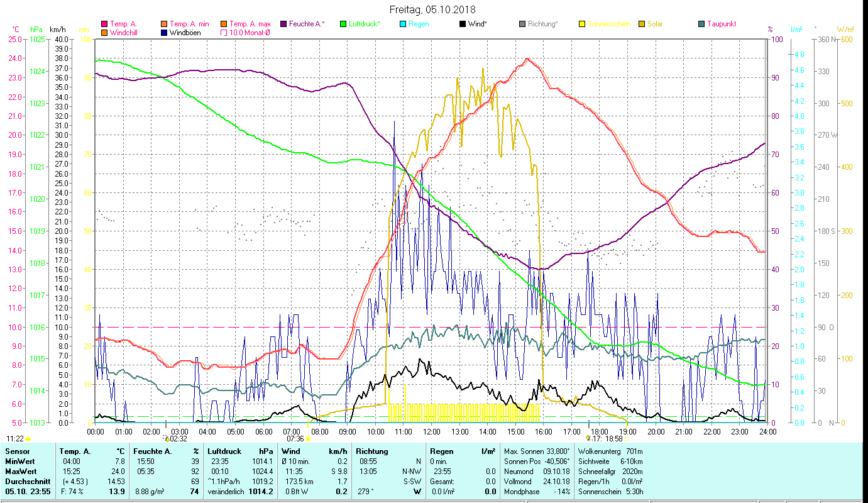Click the Luftdruck green legend square
868x503 pixels.
tap(343, 25)
